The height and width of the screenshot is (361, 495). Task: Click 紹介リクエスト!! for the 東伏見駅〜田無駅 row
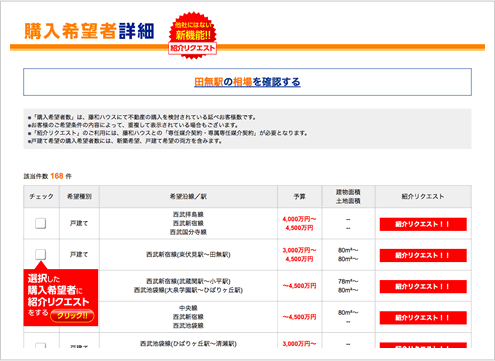click(x=423, y=255)
